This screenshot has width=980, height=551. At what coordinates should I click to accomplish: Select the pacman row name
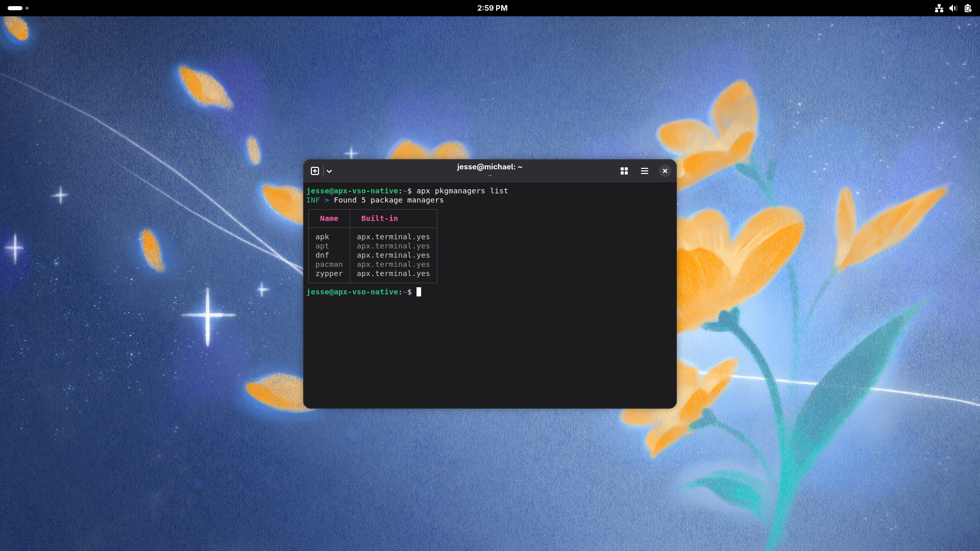[329, 264]
